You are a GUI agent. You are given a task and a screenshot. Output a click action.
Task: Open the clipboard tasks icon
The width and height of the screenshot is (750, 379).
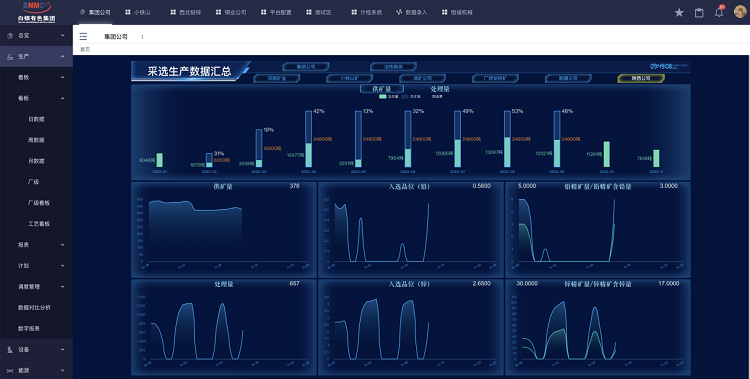(x=699, y=12)
